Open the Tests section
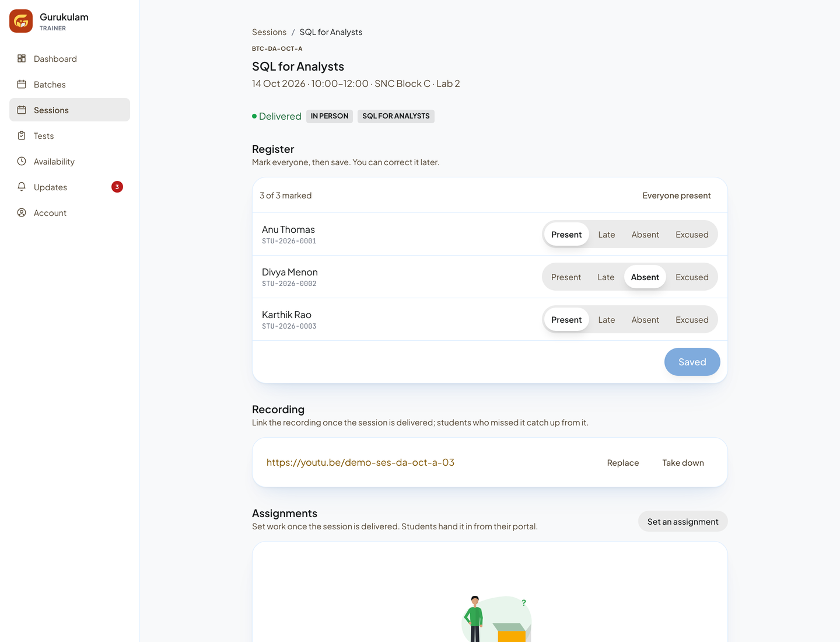 [x=69, y=135]
